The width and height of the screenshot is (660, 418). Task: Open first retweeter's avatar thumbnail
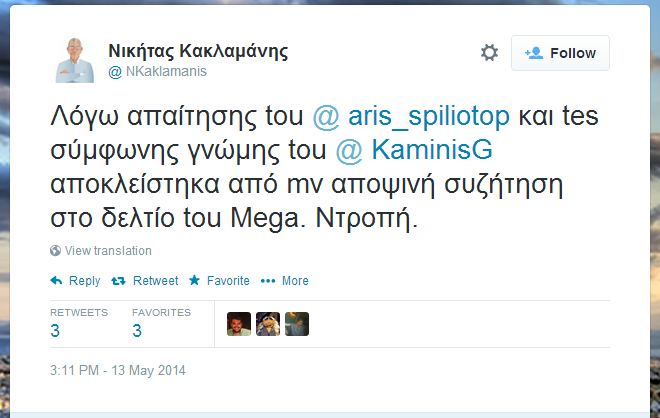point(239,324)
